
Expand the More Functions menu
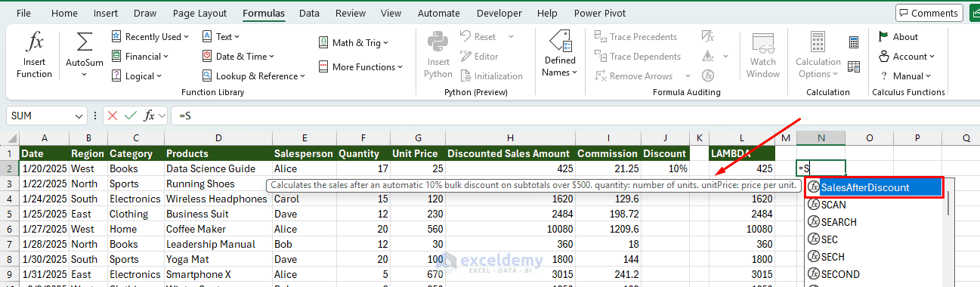pos(361,66)
